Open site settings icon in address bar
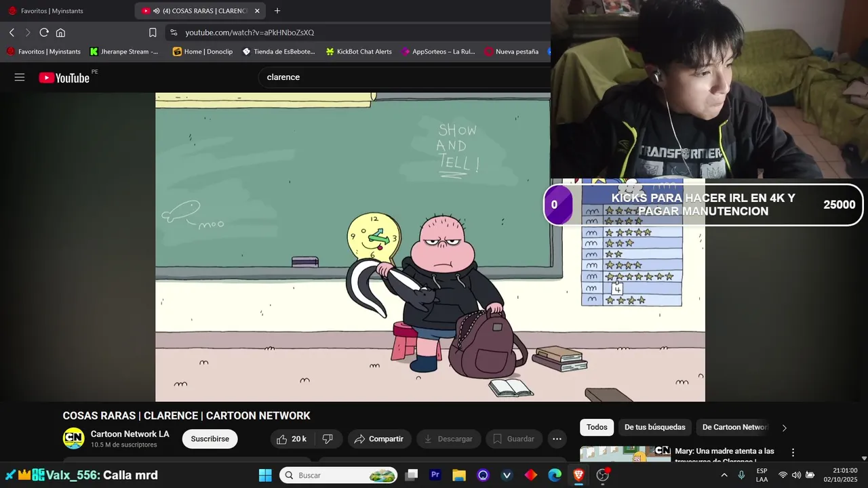The image size is (868, 488). [x=174, y=33]
